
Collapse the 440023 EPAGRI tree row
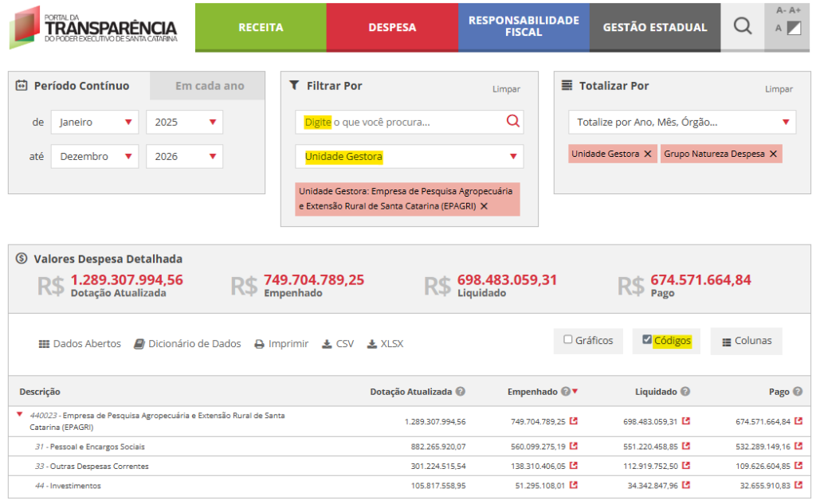tap(19, 414)
